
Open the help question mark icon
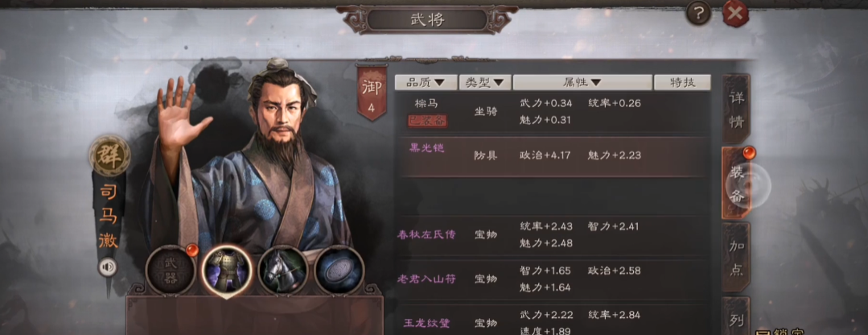coord(698,14)
